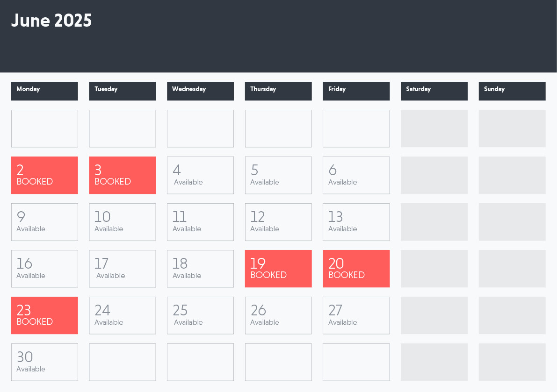The image size is (557, 392).
Task: Click the available June 6 cell
Action: tap(356, 175)
